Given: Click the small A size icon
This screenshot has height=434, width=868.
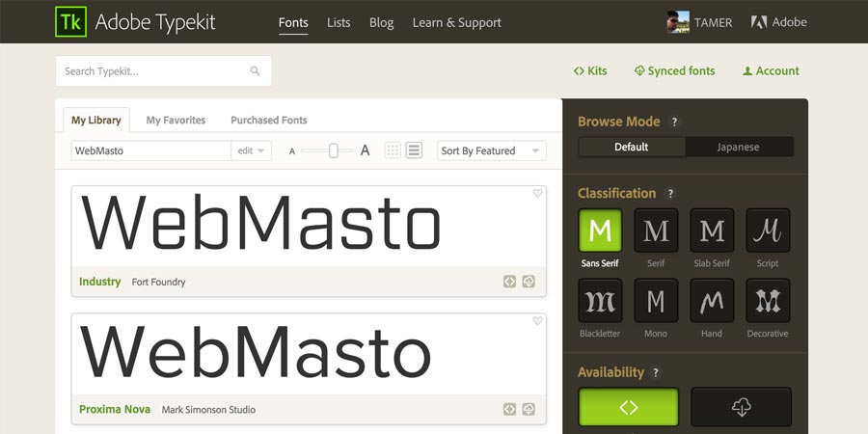Looking at the screenshot, I should pos(292,151).
